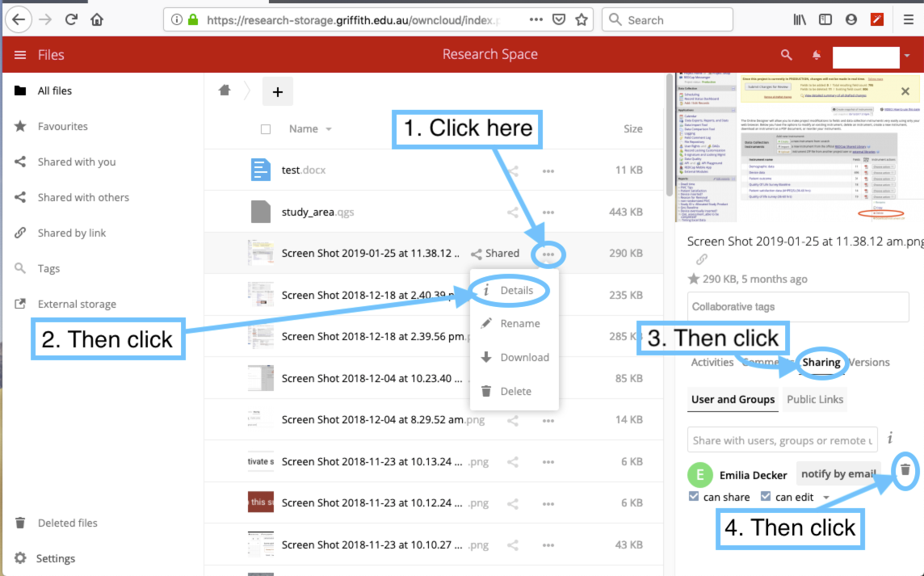Close the details sidebar with X
The height and width of the screenshot is (576, 924).
905,91
